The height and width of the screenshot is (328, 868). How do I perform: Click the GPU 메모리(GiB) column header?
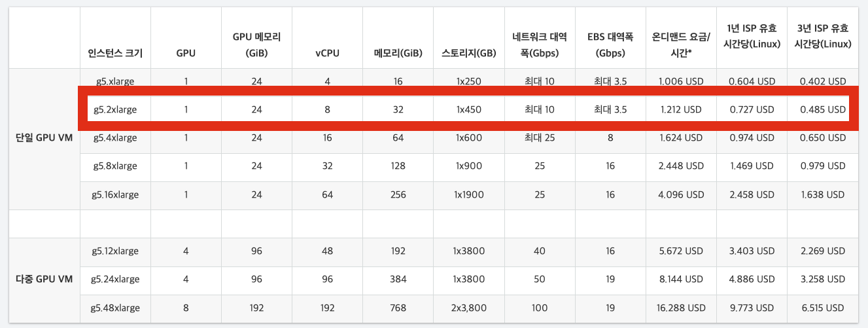(257, 46)
